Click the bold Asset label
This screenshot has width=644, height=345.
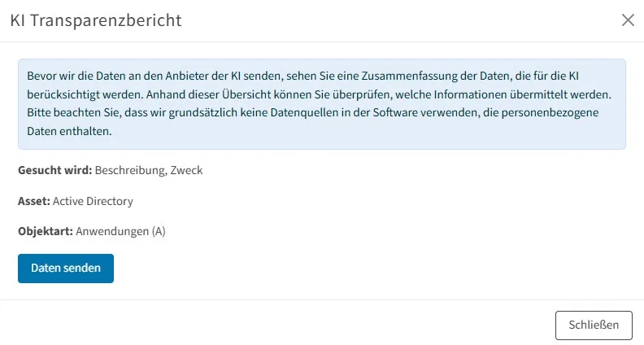(33, 201)
